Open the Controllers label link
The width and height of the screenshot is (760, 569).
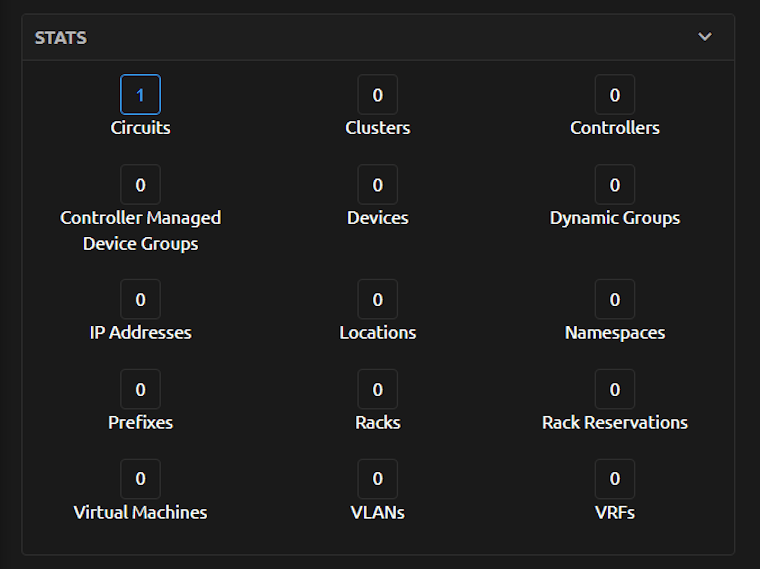(614, 128)
